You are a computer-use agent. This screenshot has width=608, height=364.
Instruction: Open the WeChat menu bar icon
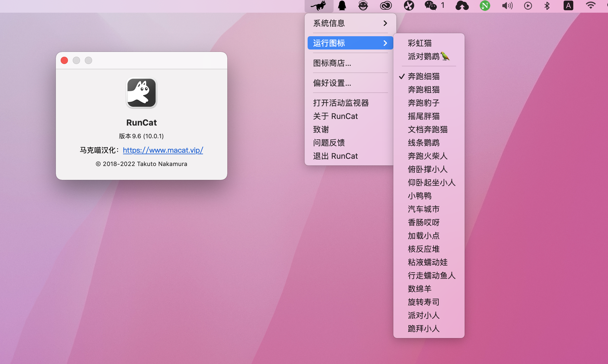point(431,6)
